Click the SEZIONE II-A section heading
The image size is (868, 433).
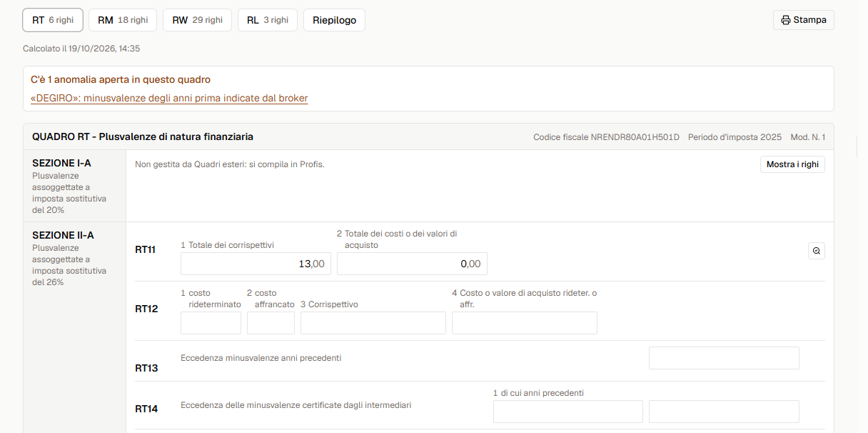point(63,235)
